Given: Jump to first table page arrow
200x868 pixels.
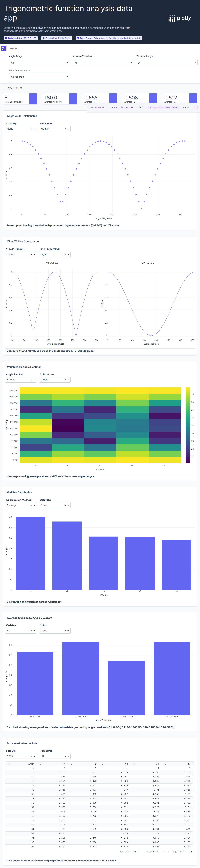Looking at the screenshot, I should coord(164,851).
